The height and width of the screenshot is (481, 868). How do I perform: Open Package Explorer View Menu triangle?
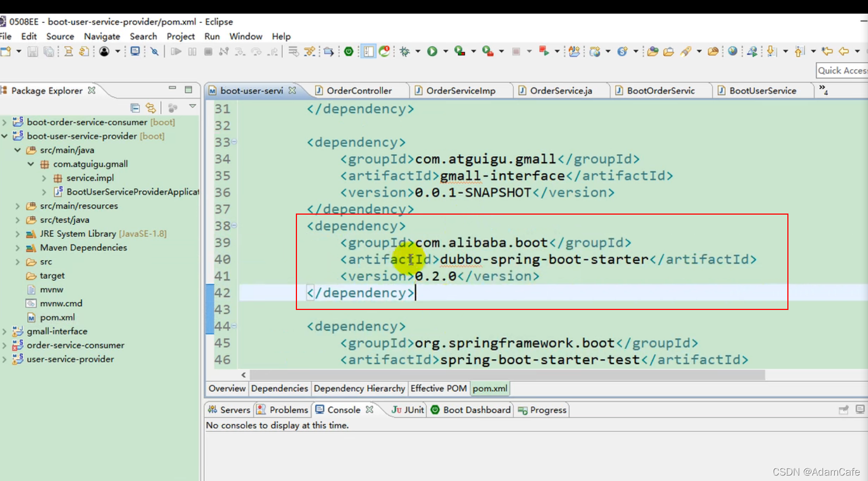pyautogui.click(x=192, y=107)
